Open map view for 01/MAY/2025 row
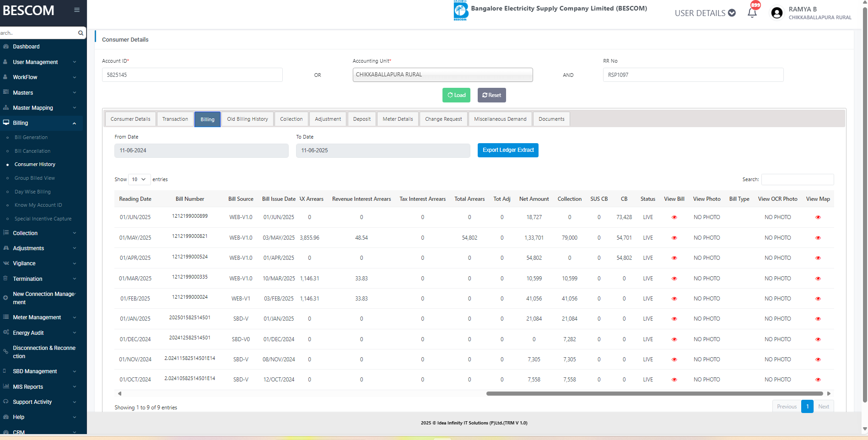868x440 pixels. tap(818, 238)
